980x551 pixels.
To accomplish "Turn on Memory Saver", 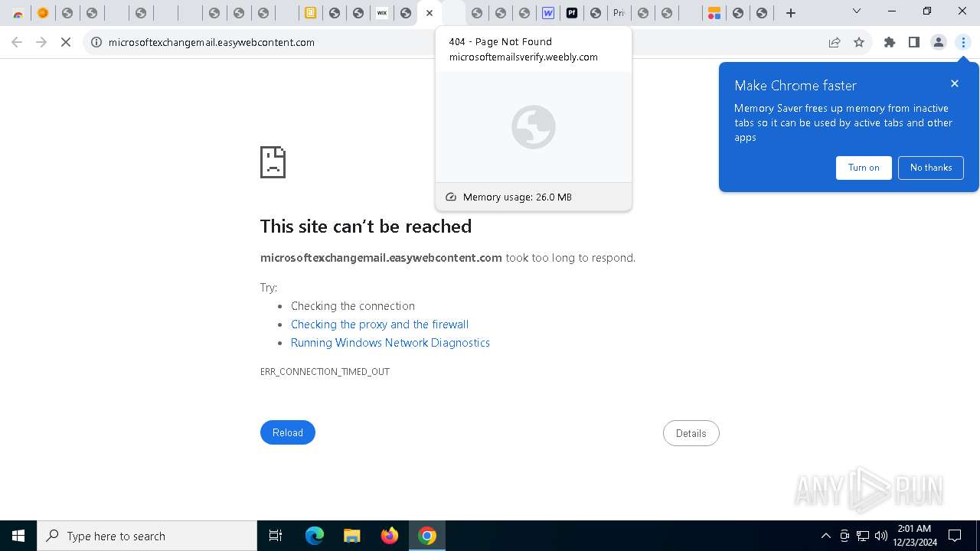I will (x=864, y=168).
